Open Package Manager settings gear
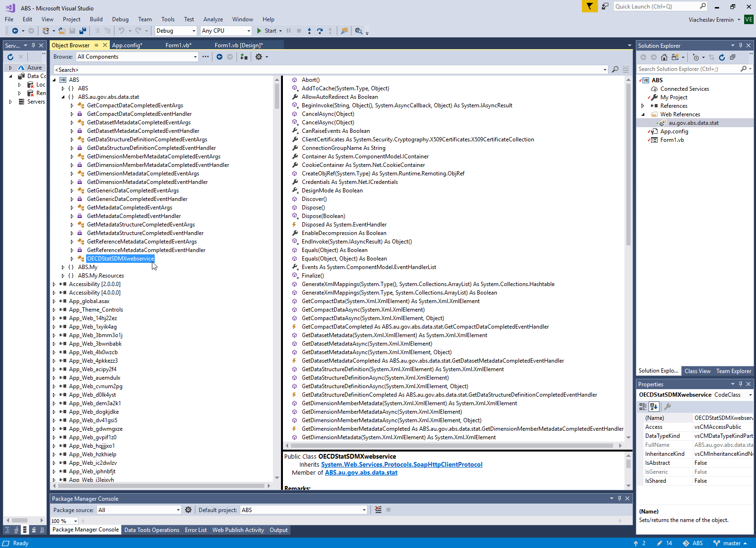Viewport: 756px width, 548px height. (188, 510)
